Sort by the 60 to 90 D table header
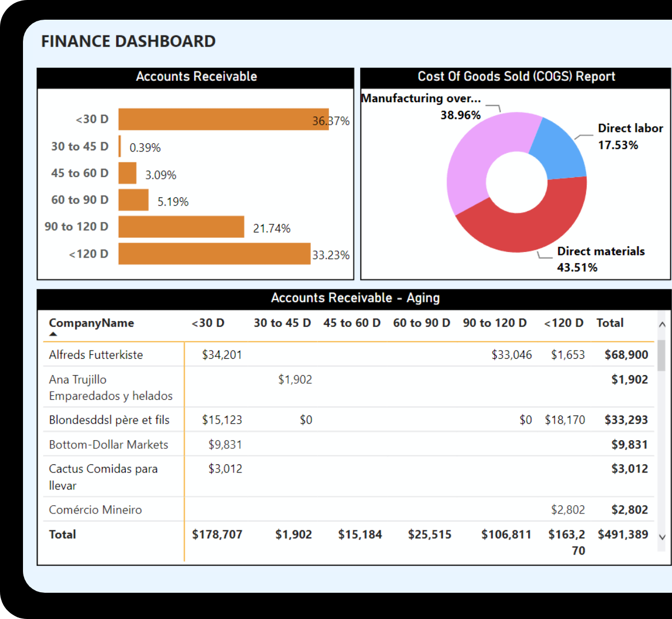Viewport: 672px width, 619px height. pyautogui.click(x=421, y=323)
